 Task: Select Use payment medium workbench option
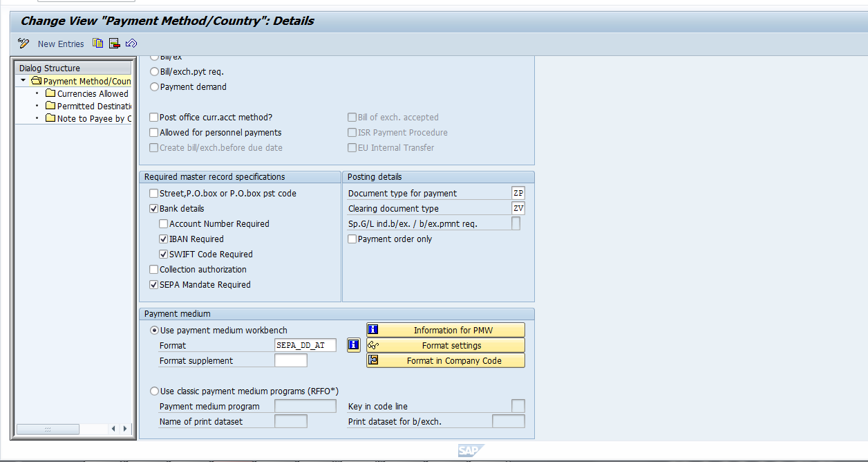(154, 330)
